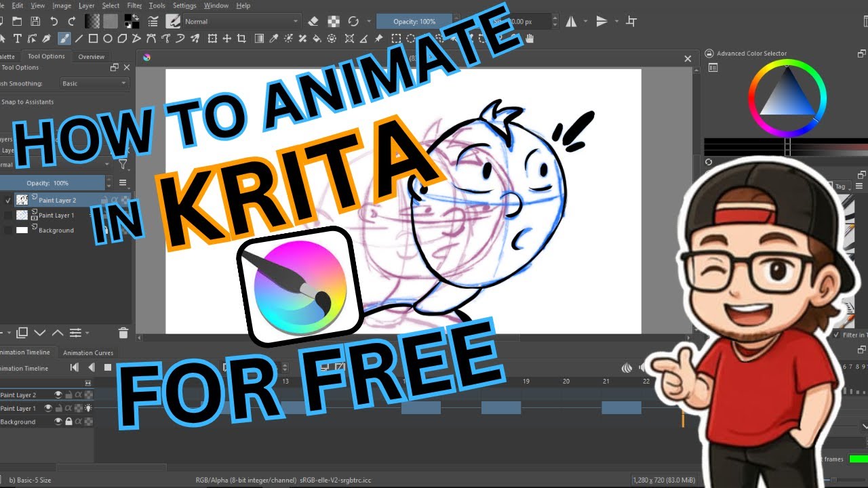Image resolution: width=868 pixels, height=488 pixels.
Task: Select the Freehand Brush tool
Action: (64, 39)
